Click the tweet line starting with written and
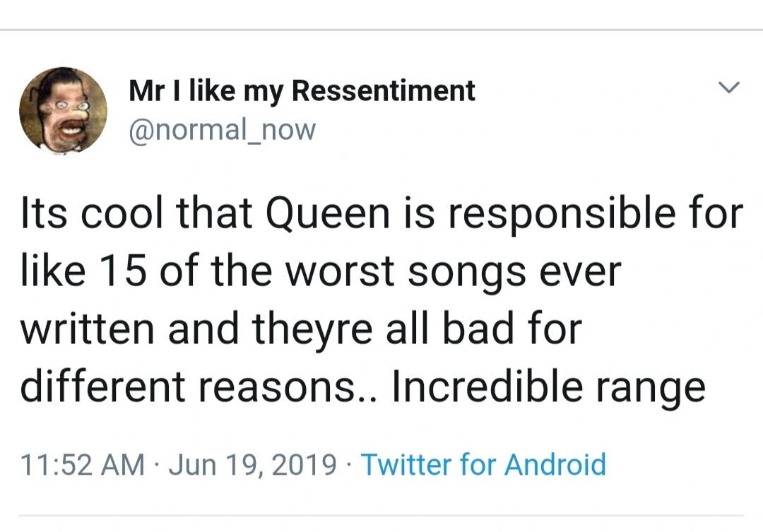The width and height of the screenshot is (763, 532). (x=301, y=329)
